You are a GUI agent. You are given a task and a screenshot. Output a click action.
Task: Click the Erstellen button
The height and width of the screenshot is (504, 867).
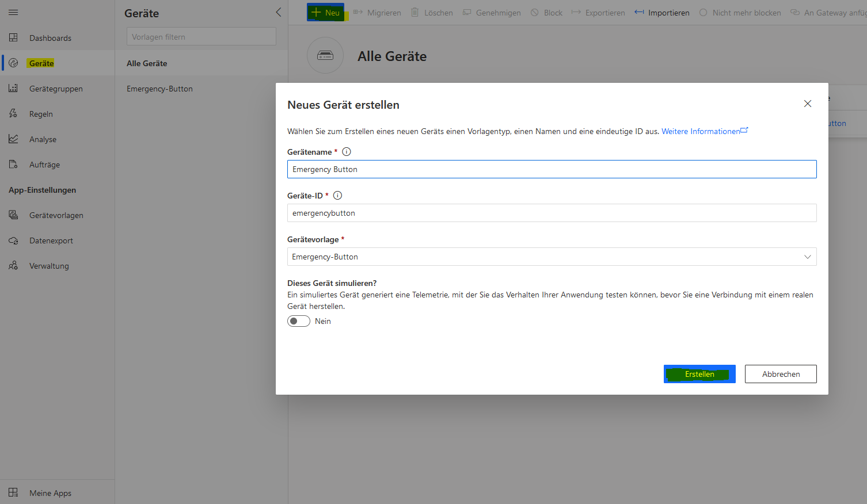[x=699, y=374]
